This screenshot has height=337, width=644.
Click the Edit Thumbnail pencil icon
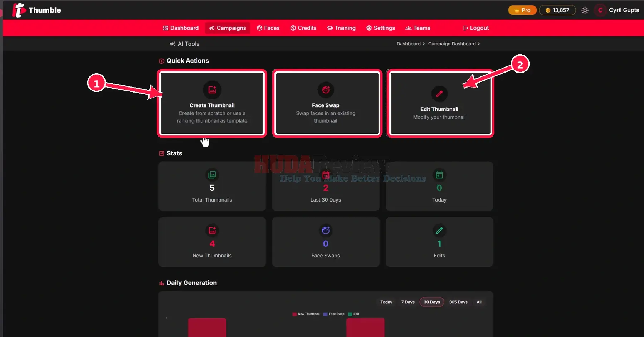pos(439,94)
